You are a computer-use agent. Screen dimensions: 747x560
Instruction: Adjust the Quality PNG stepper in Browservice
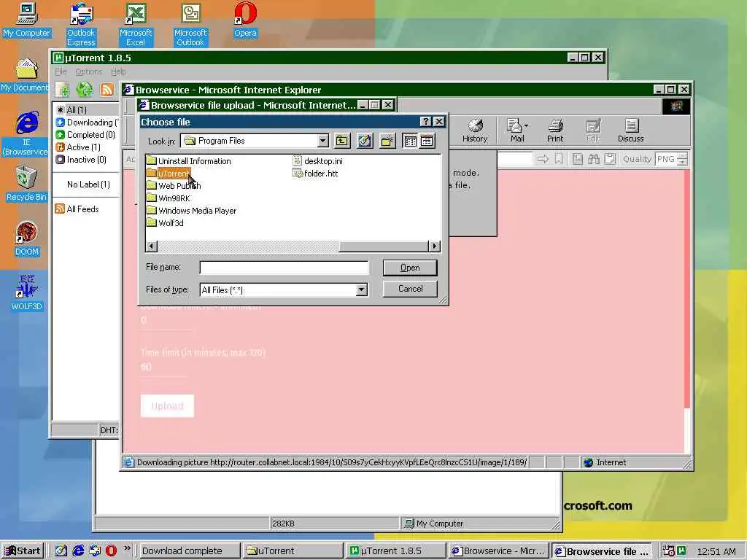coord(683,159)
